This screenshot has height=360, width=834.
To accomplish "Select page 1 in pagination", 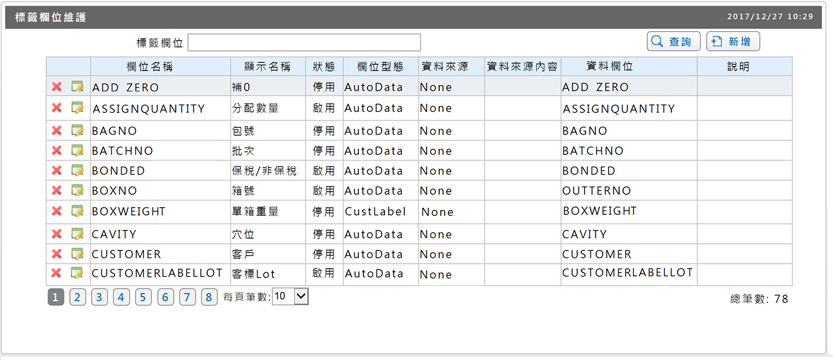I will (x=56, y=297).
